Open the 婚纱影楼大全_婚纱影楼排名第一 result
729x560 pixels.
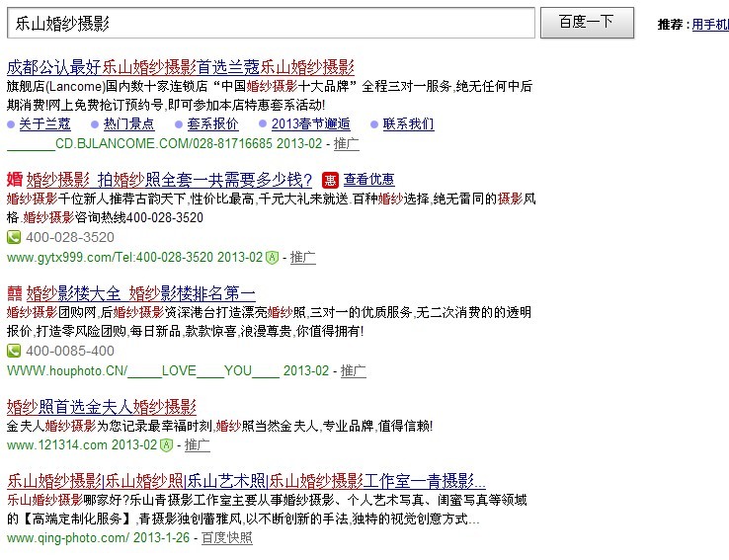141,293
